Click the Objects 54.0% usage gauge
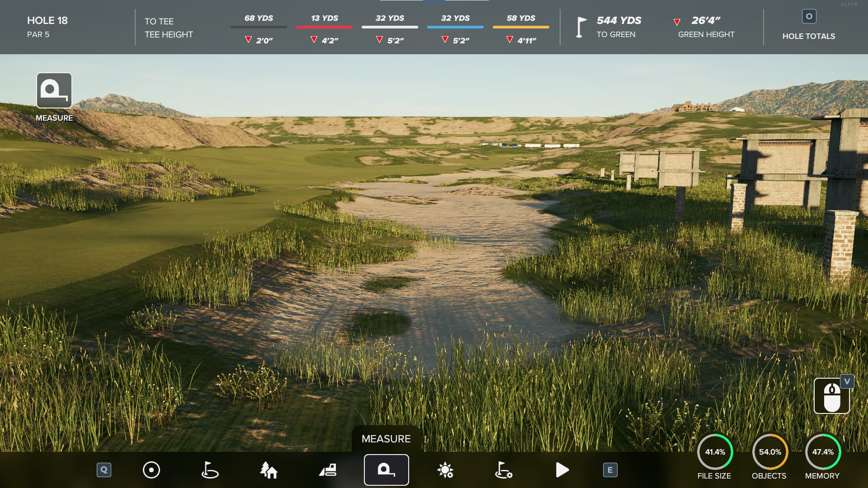 coord(769,452)
